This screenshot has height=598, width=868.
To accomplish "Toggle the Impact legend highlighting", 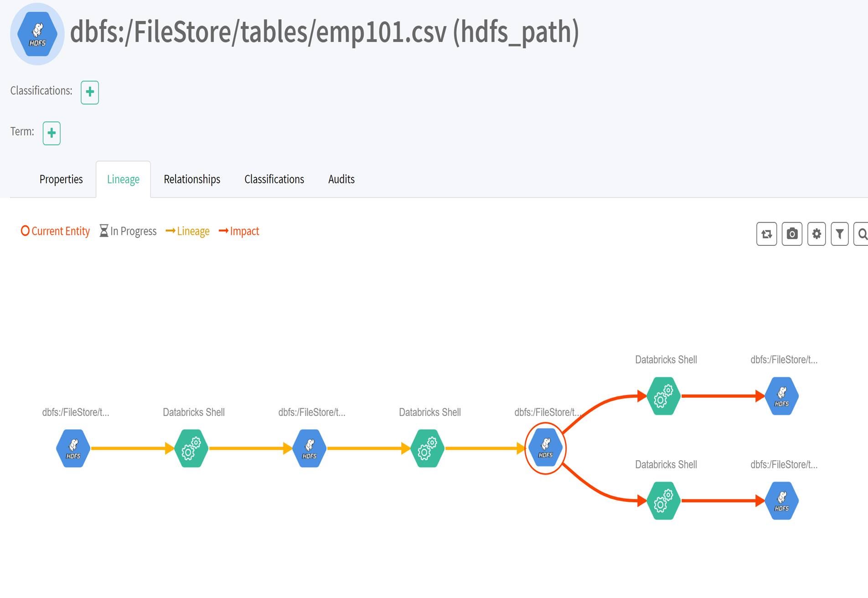I will tap(239, 231).
